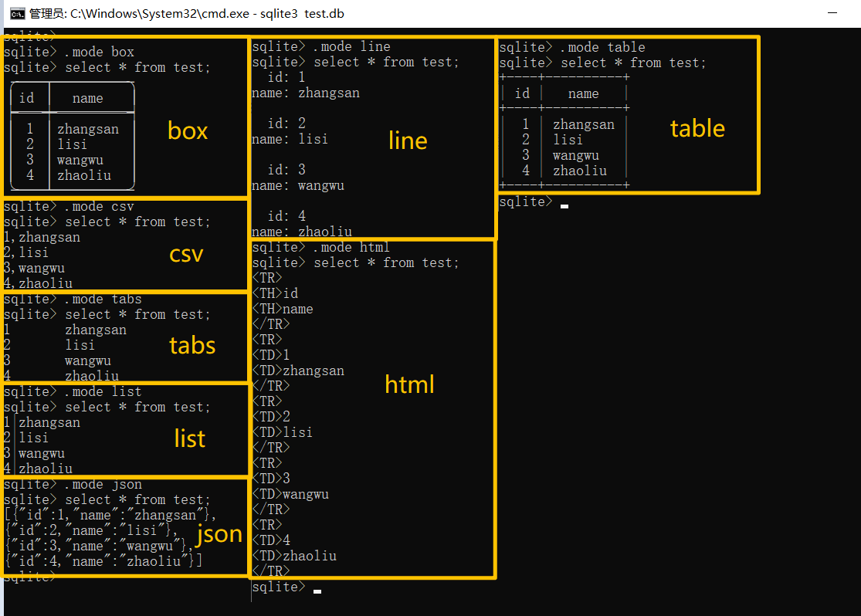This screenshot has width=861, height=616.
Task: Click the 'id: 3' line in line-mode output
Action: pyautogui.click(x=286, y=170)
